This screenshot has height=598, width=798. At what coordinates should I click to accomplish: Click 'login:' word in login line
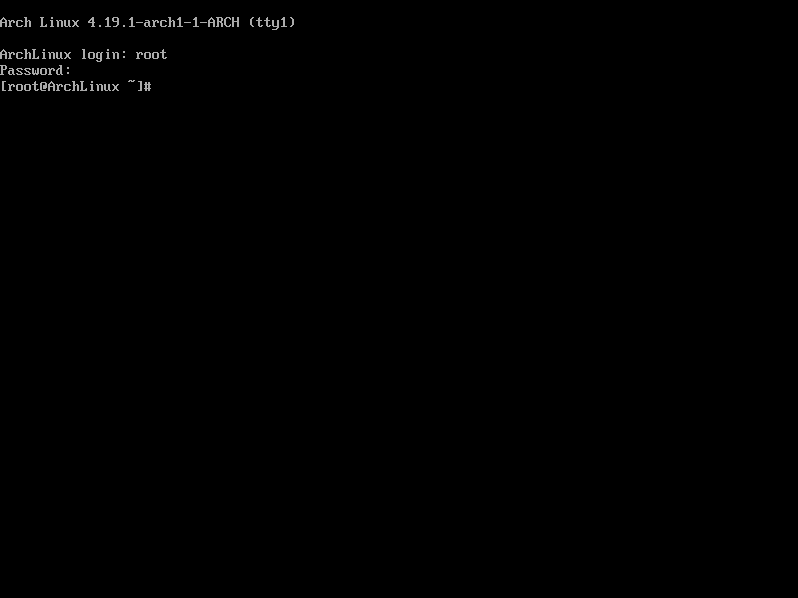[x=104, y=55]
